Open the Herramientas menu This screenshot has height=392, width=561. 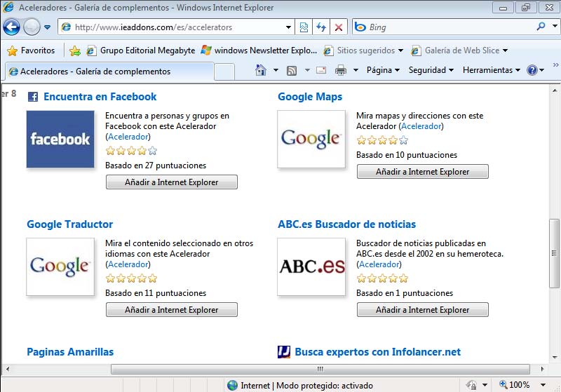coord(491,70)
